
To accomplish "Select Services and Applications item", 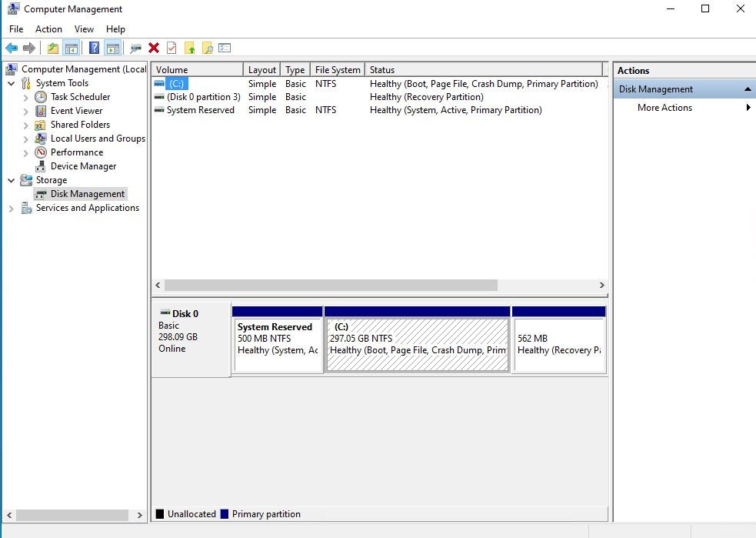I will (87, 208).
